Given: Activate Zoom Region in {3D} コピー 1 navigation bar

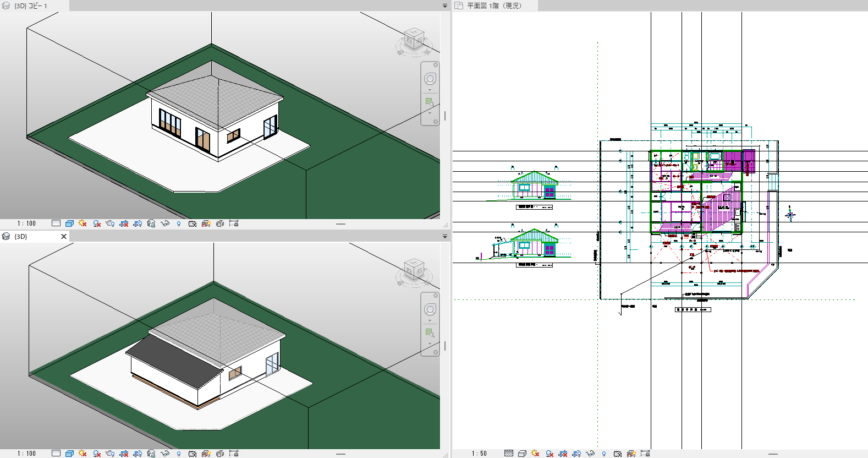Looking at the screenshot, I should [x=430, y=102].
